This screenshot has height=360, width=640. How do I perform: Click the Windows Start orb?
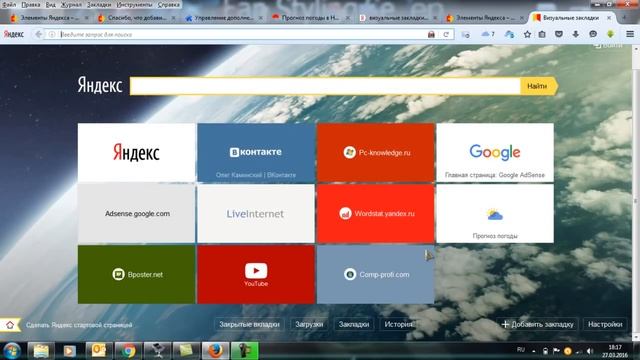coord(11,351)
